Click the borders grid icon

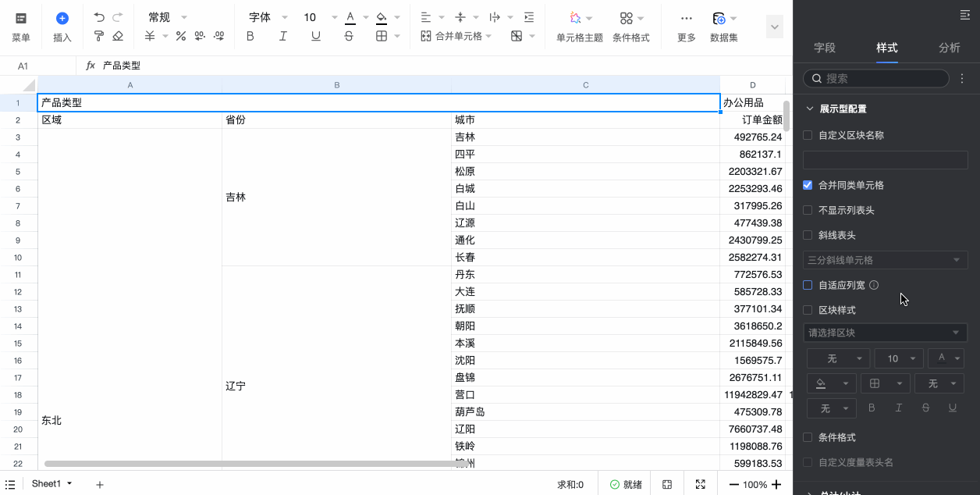[380, 35]
